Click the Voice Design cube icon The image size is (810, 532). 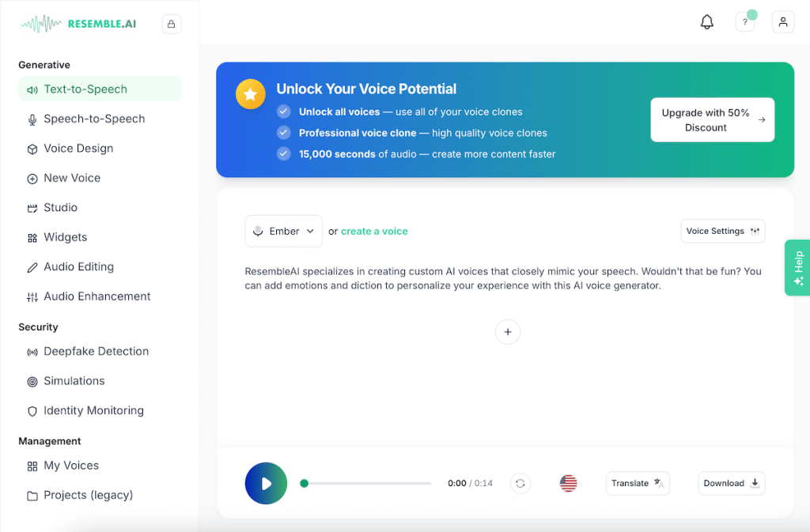tap(32, 149)
